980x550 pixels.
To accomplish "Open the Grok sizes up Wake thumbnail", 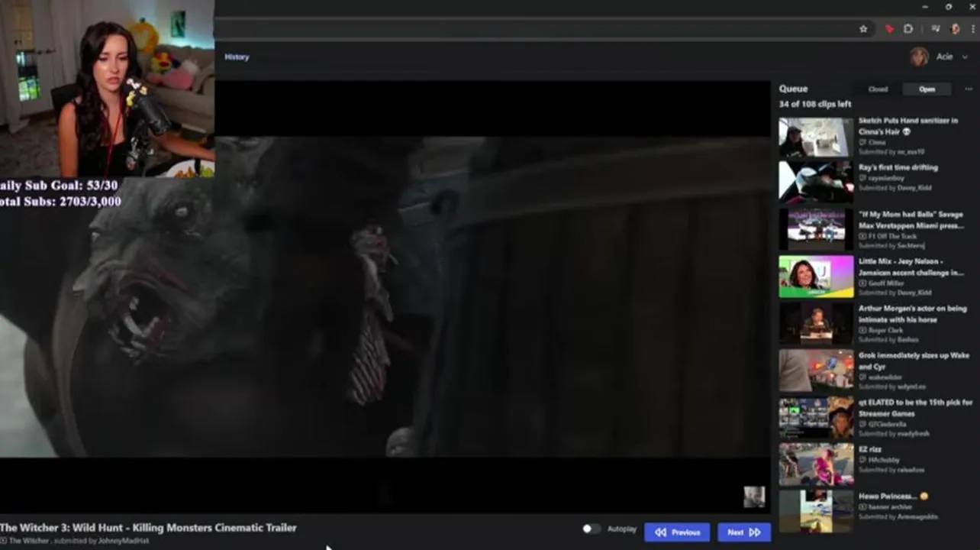I will 816,370.
